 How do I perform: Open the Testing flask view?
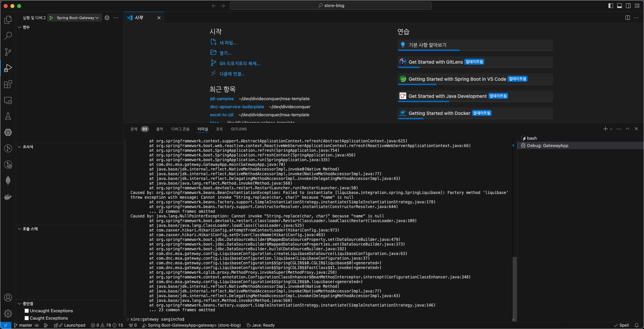tap(8, 116)
